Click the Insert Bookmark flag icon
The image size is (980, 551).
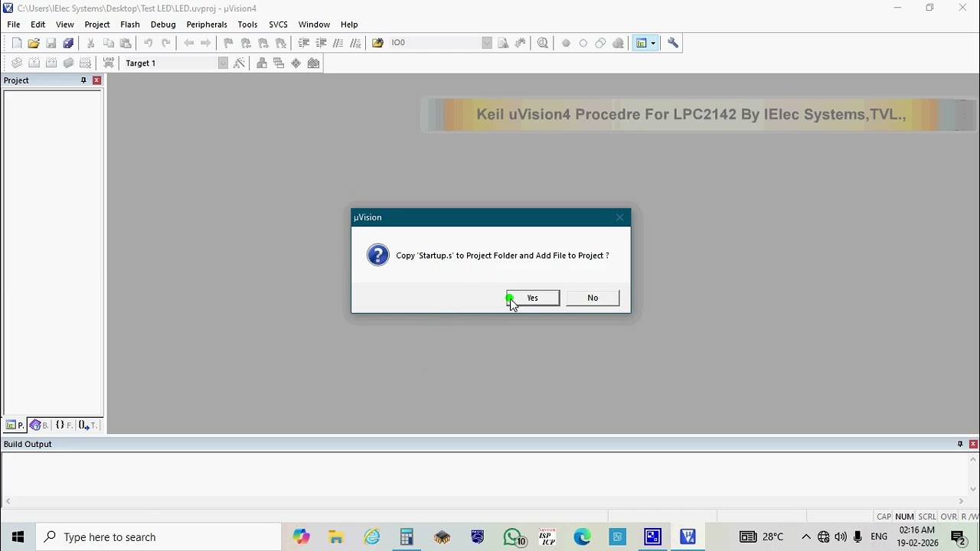point(228,43)
